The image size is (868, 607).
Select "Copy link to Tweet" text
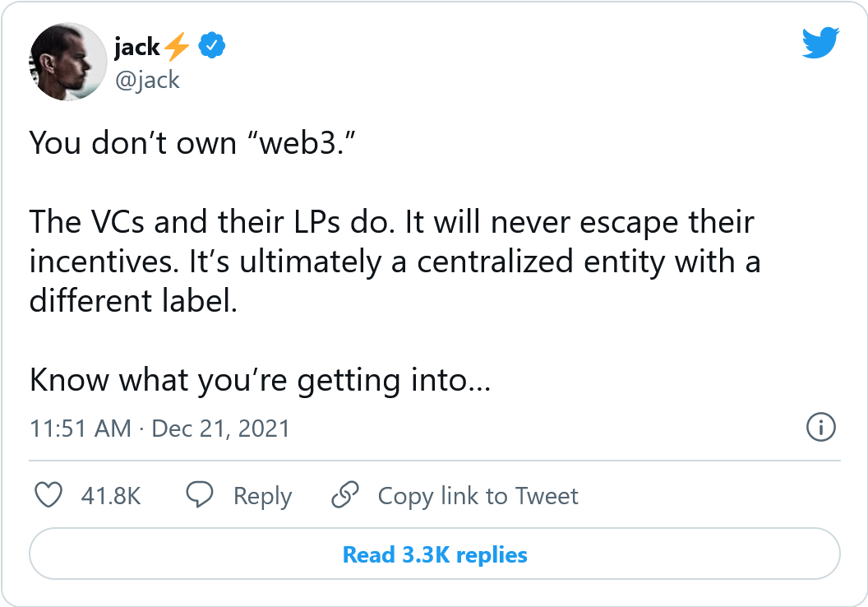click(x=478, y=496)
